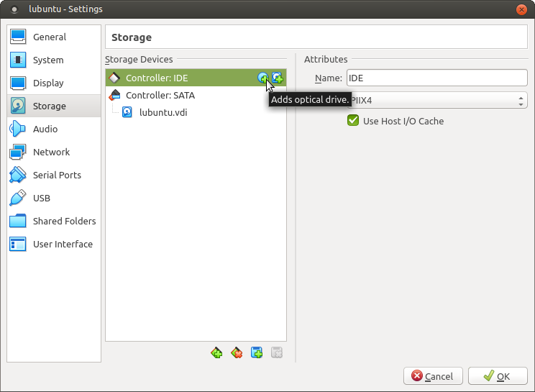Click the General monitor icon

18,37
